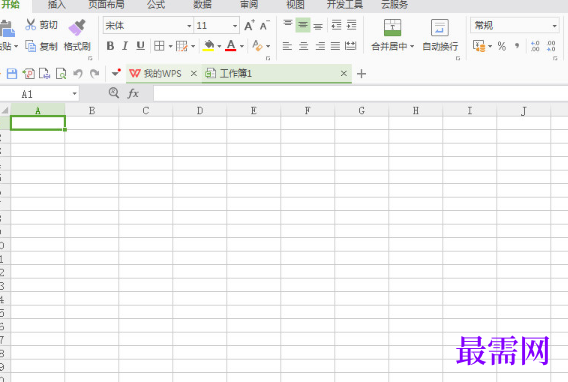The width and height of the screenshot is (568, 382).
Task: Toggle italic formatting
Action: 125,46
